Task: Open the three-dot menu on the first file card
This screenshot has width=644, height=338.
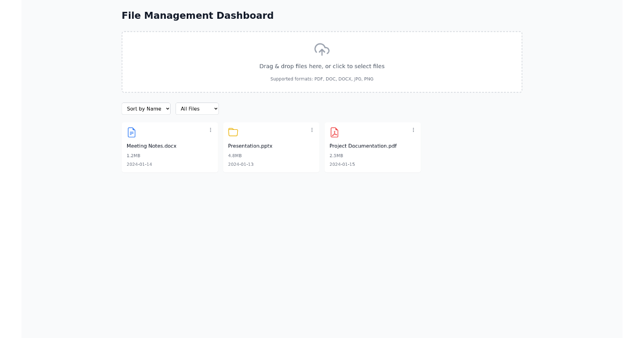Action: [210, 130]
